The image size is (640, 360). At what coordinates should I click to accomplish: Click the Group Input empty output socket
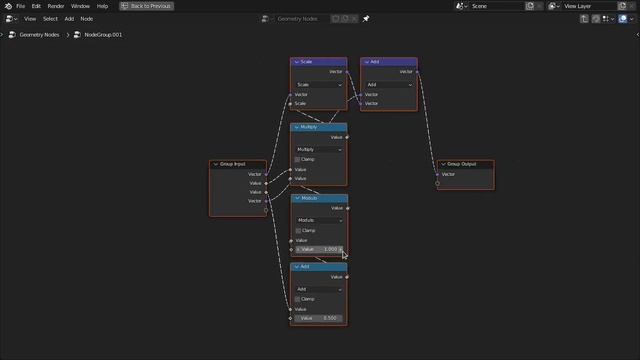coord(266,210)
